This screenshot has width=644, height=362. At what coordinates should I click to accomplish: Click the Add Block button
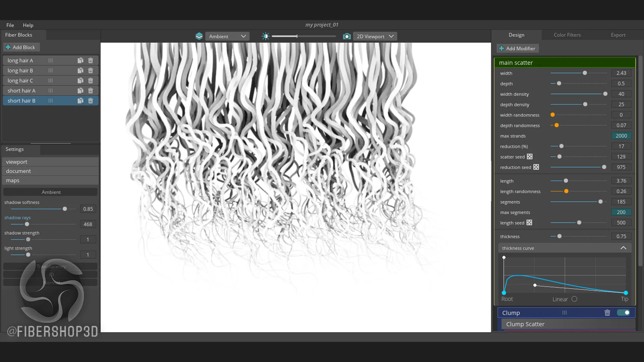21,47
